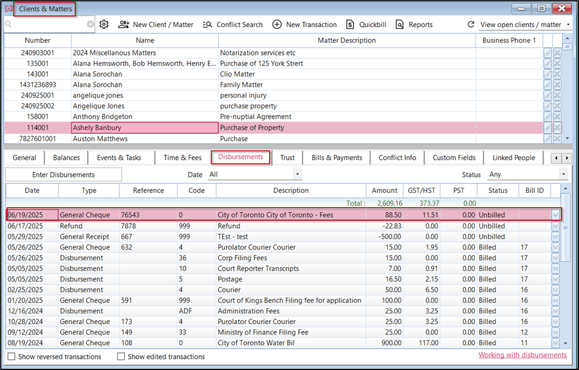Image resolution: width=579 pixels, height=370 pixels.
Task: Edit the Pre-nuptial Agreement row
Action: click(x=547, y=117)
